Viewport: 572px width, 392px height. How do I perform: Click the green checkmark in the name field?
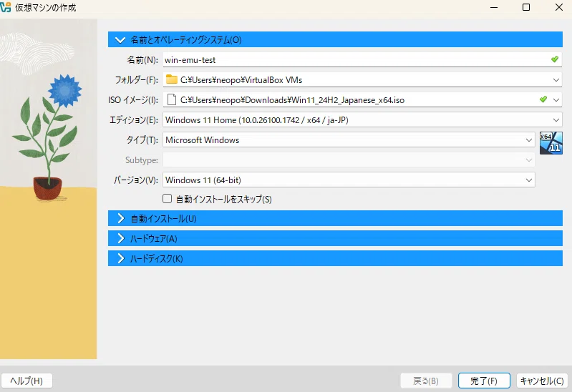[x=555, y=59]
